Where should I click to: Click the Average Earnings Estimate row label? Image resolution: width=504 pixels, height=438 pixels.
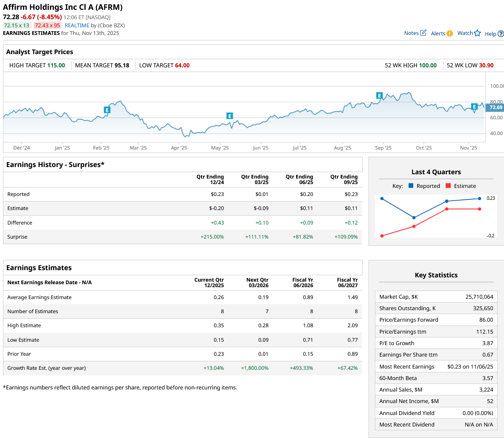pyautogui.click(x=39, y=297)
